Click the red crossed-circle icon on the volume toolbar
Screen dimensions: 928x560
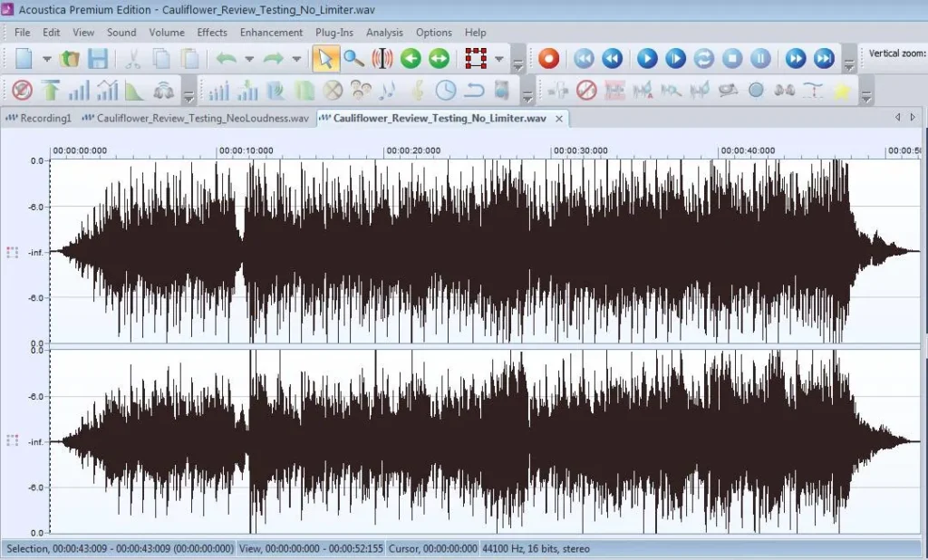[x=23, y=91]
